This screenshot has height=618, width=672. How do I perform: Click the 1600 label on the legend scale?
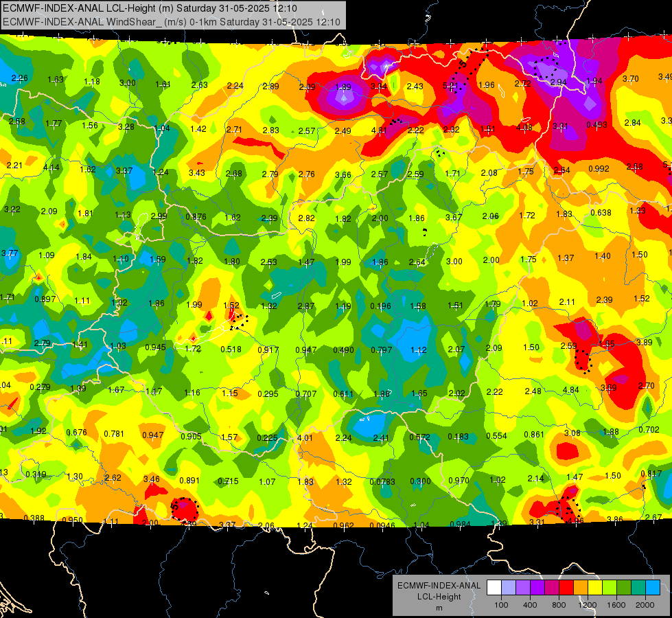[x=616, y=605]
